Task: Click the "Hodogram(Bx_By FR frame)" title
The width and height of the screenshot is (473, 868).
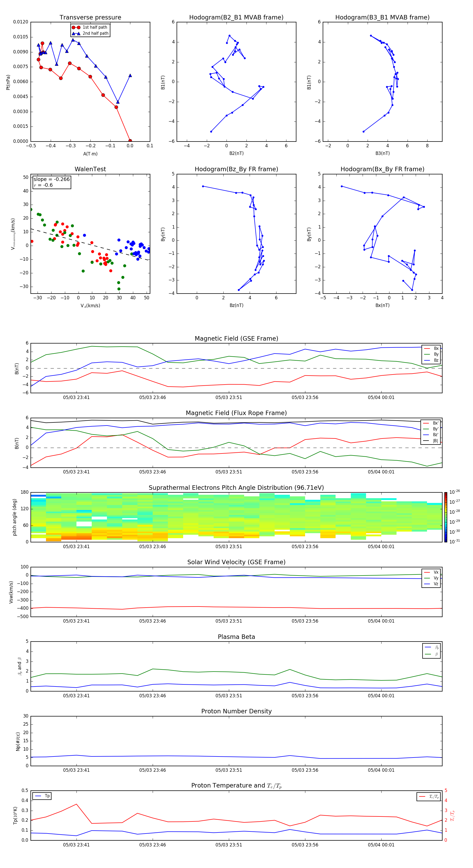Action: tap(382, 169)
